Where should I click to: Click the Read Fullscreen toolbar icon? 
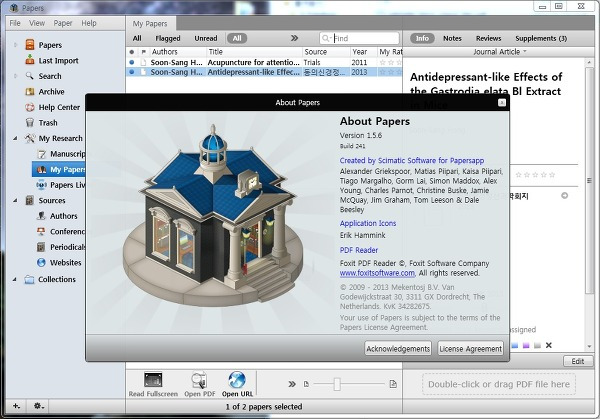153,380
